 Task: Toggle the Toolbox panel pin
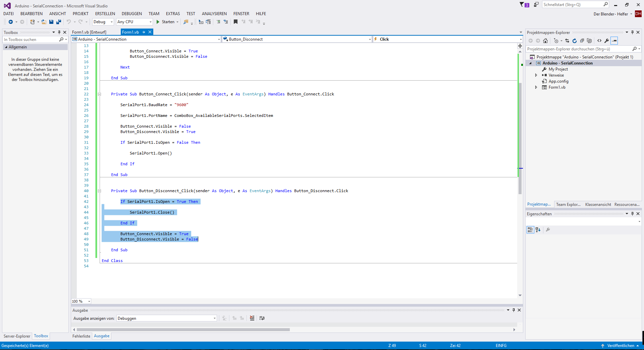pos(59,32)
